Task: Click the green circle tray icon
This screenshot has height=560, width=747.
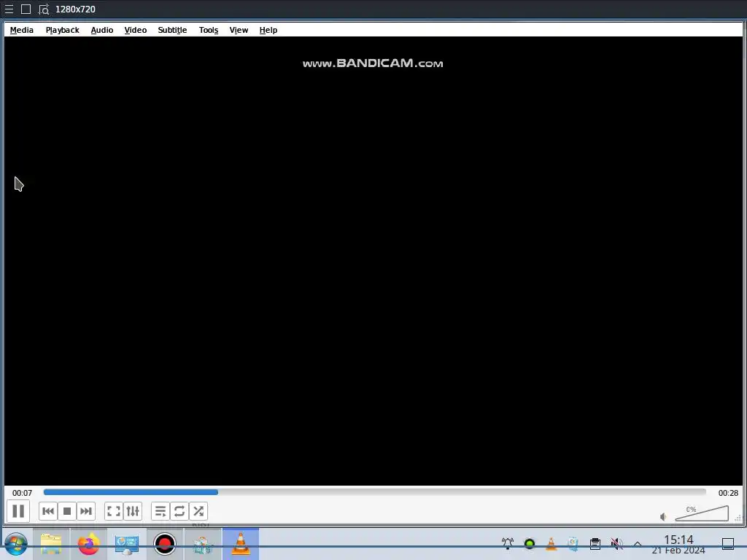Action: click(x=530, y=543)
